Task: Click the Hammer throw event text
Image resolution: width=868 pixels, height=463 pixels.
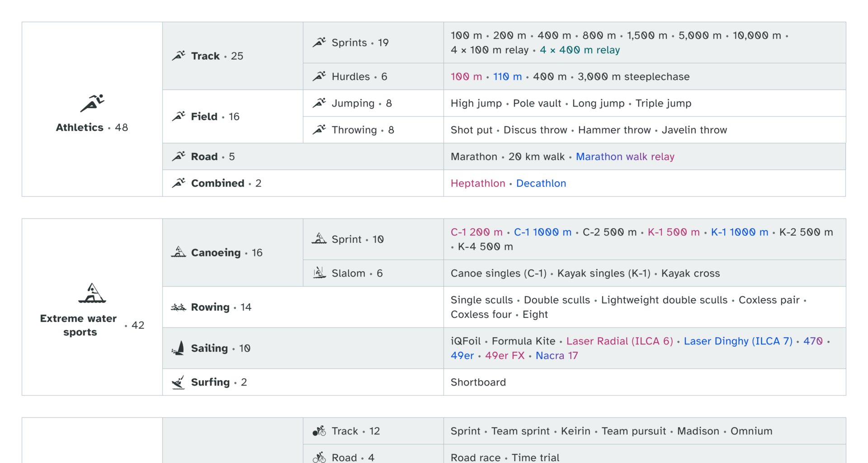Action: [614, 130]
